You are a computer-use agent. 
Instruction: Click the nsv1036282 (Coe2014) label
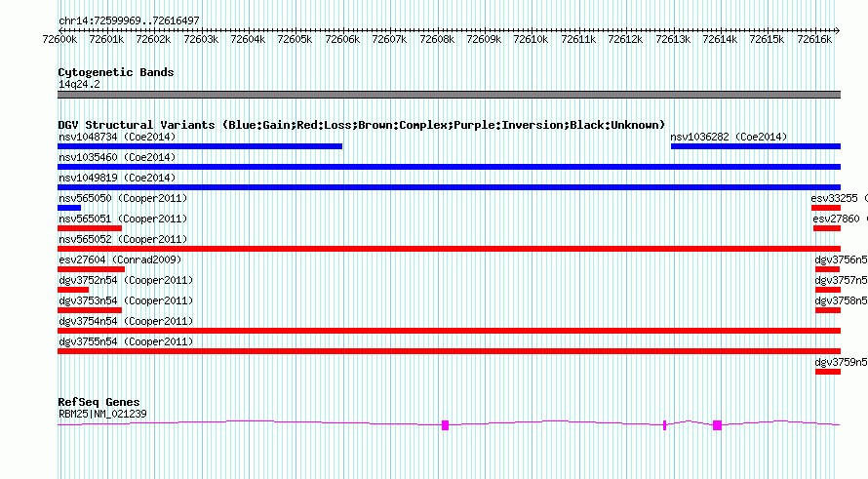coord(729,137)
